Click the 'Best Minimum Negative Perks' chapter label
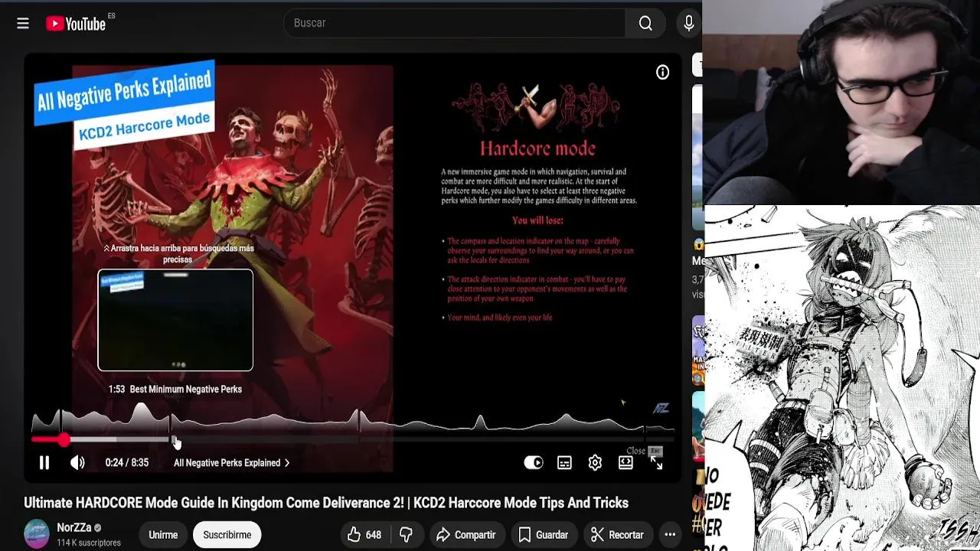The image size is (980, 551). pos(186,389)
